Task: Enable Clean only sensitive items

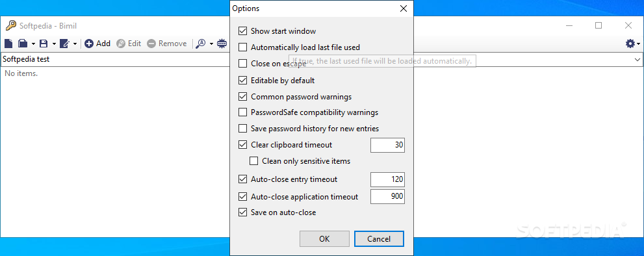Action: click(x=254, y=160)
